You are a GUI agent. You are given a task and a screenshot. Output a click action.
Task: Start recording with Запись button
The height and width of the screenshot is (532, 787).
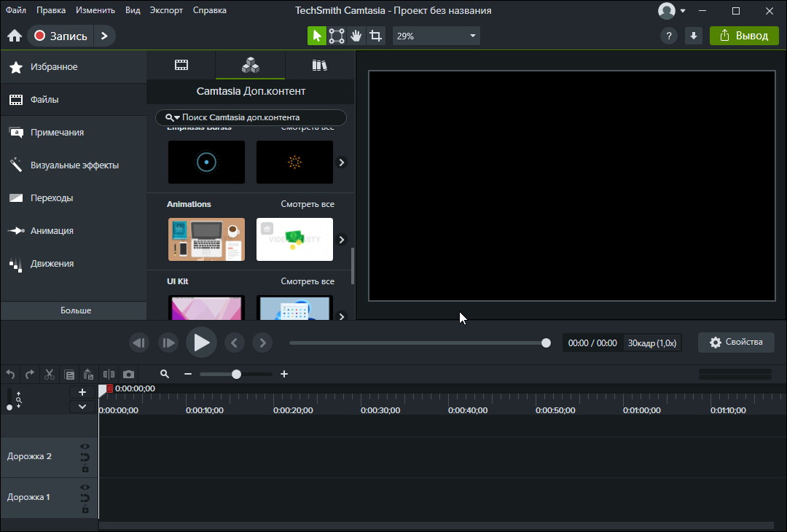[x=60, y=36]
